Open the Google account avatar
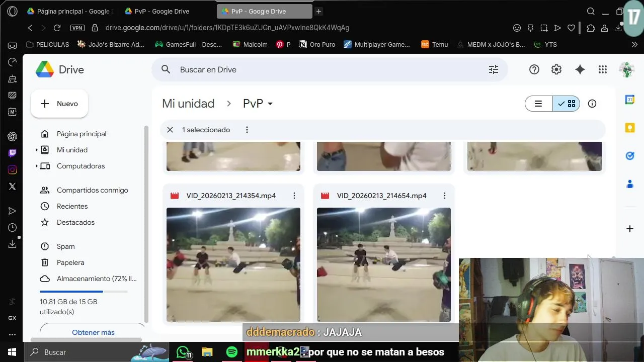This screenshot has height=362, width=644. tap(626, 70)
